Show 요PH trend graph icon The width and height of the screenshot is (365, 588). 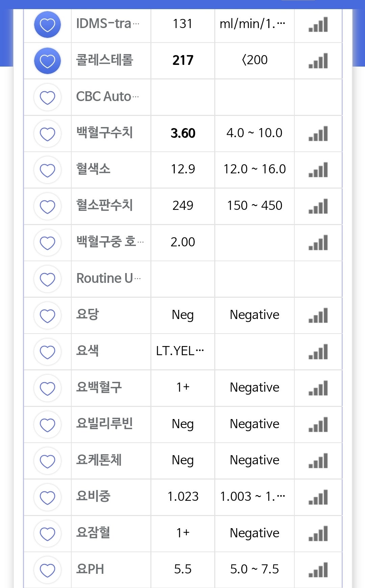(x=318, y=570)
